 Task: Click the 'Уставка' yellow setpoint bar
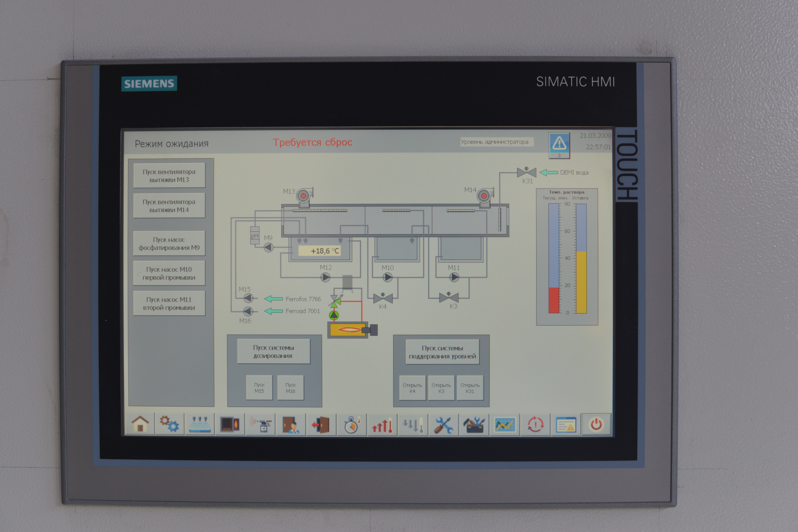point(582,259)
